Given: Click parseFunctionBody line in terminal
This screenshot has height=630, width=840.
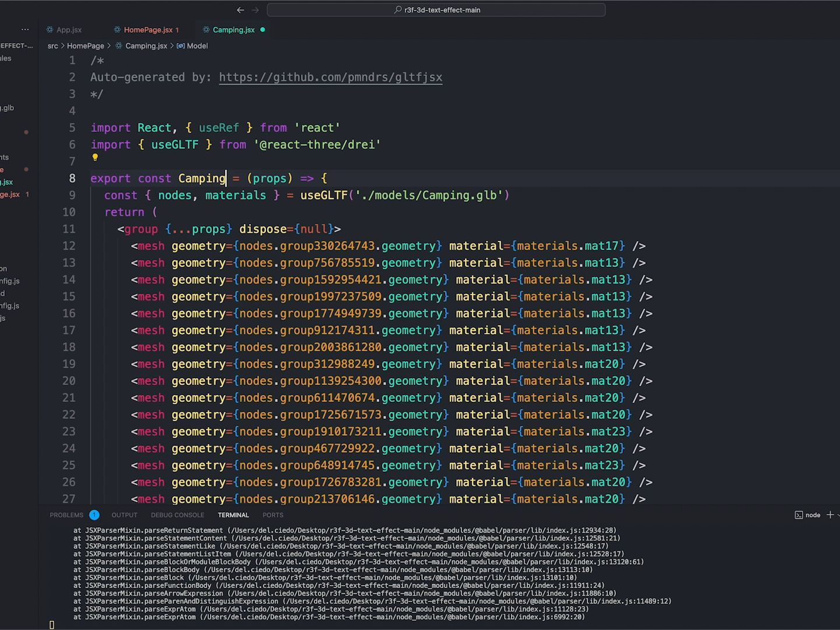Looking at the screenshot, I should [339, 586].
